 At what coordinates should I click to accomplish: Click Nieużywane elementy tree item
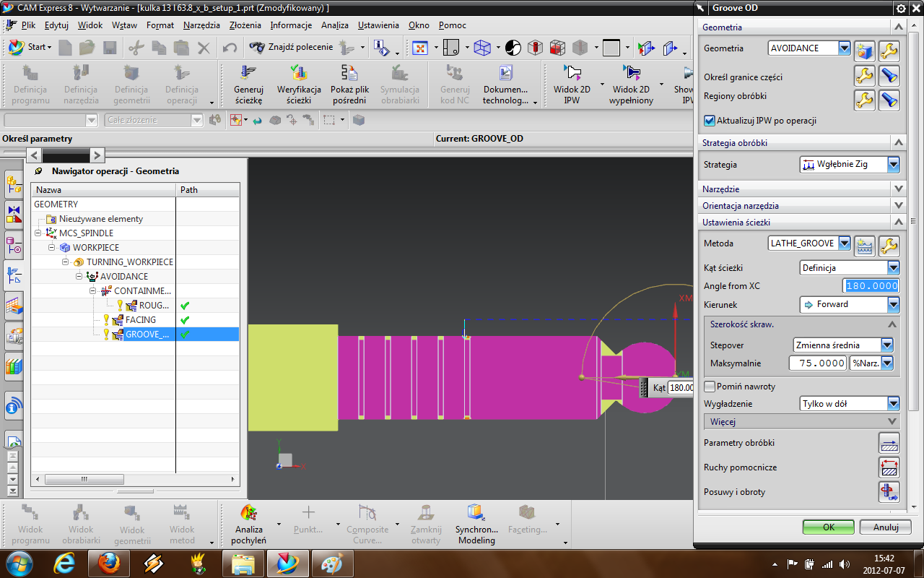coord(101,218)
